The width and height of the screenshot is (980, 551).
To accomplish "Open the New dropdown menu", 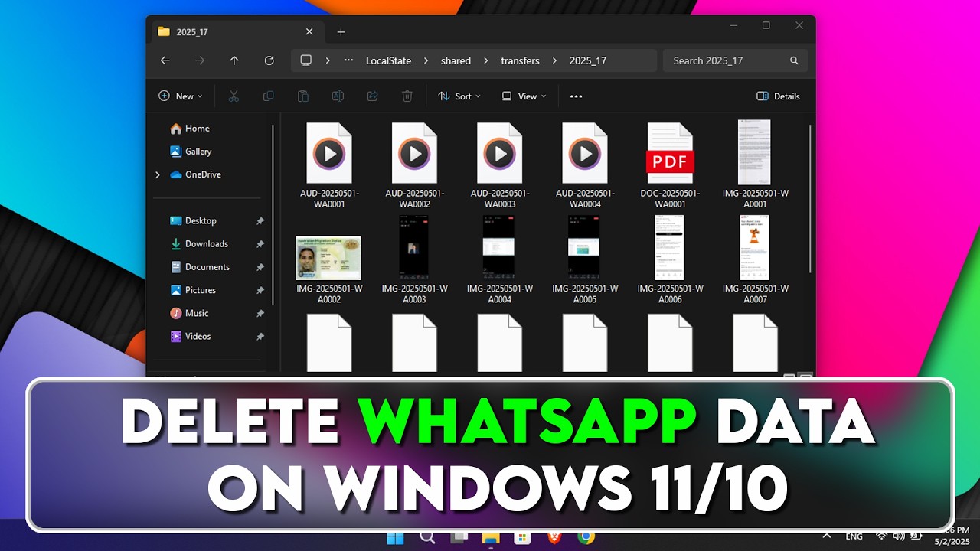I will [x=181, y=96].
